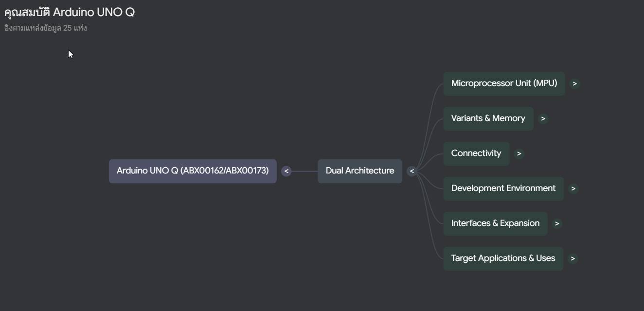Click the mind map title 'คุณสมบัติ Arduino UNO Q'
Screen dimensions: 644x311
coord(70,12)
